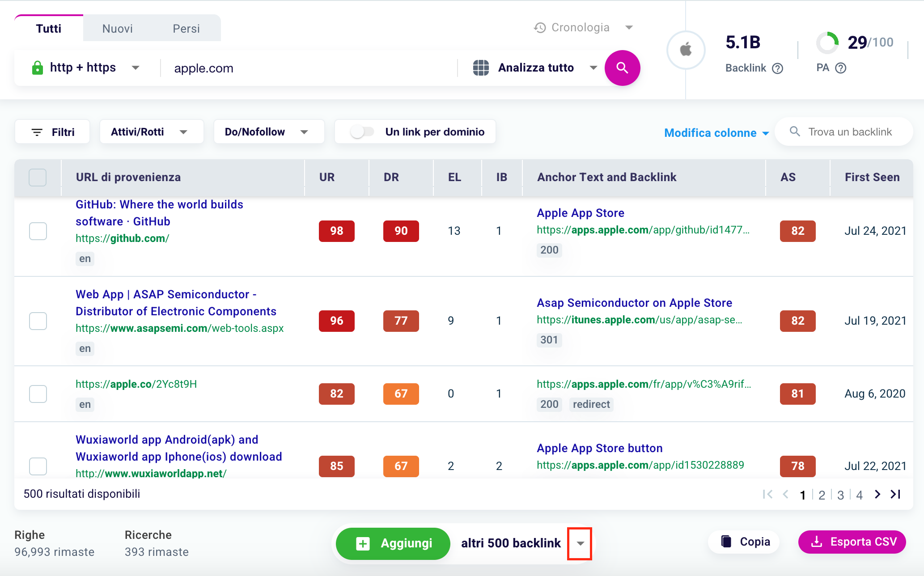The image size is (924, 576).
Task: Click the plus icon in Aggiungi button
Action: 363,544
